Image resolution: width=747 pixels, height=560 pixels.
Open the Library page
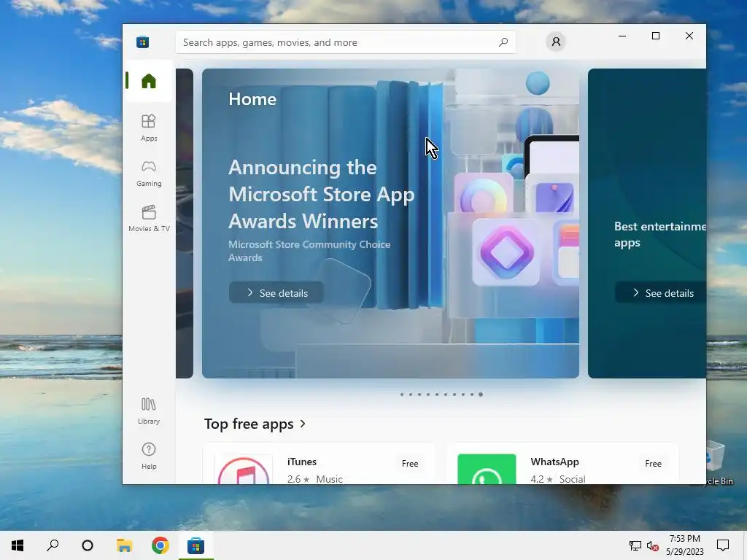pyautogui.click(x=149, y=411)
